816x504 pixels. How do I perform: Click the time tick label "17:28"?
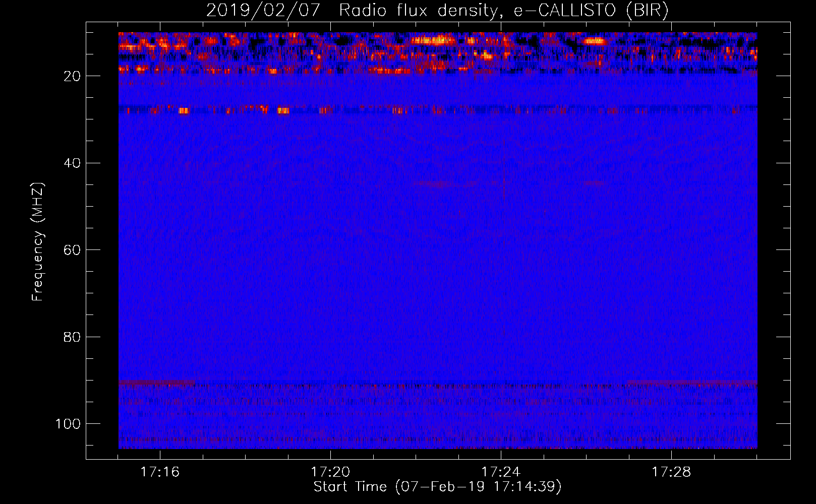tap(671, 472)
